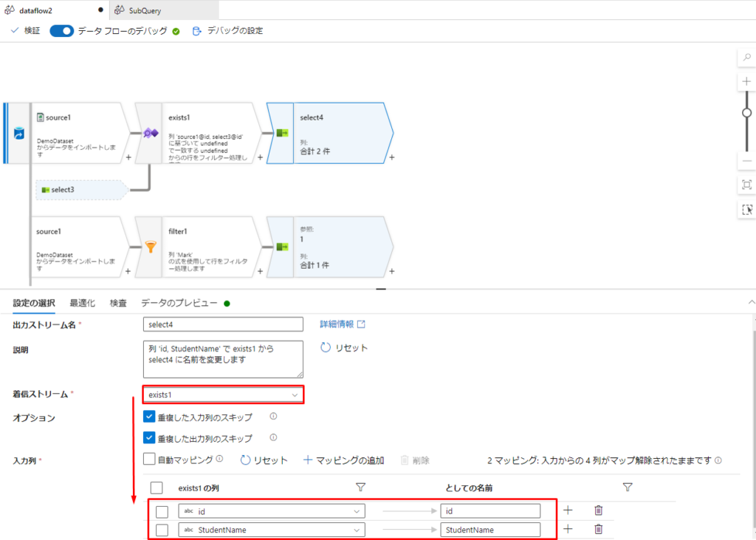Filter the exists1 columns list
756x540 pixels.
click(x=360, y=488)
